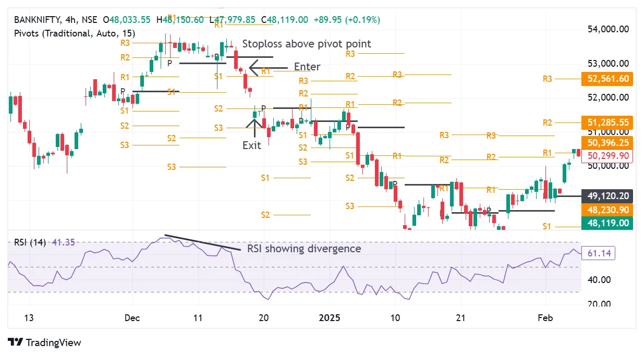Click the '20' date on time axis
The width and height of the screenshot is (644, 356).
click(x=263, y=318)
